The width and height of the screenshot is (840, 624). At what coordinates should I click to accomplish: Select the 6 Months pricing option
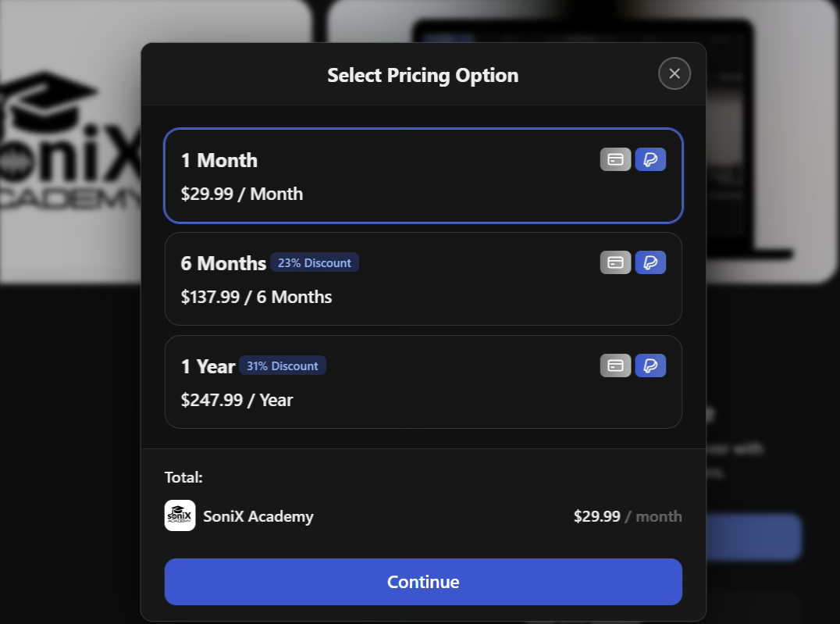[x=423, y=279]
